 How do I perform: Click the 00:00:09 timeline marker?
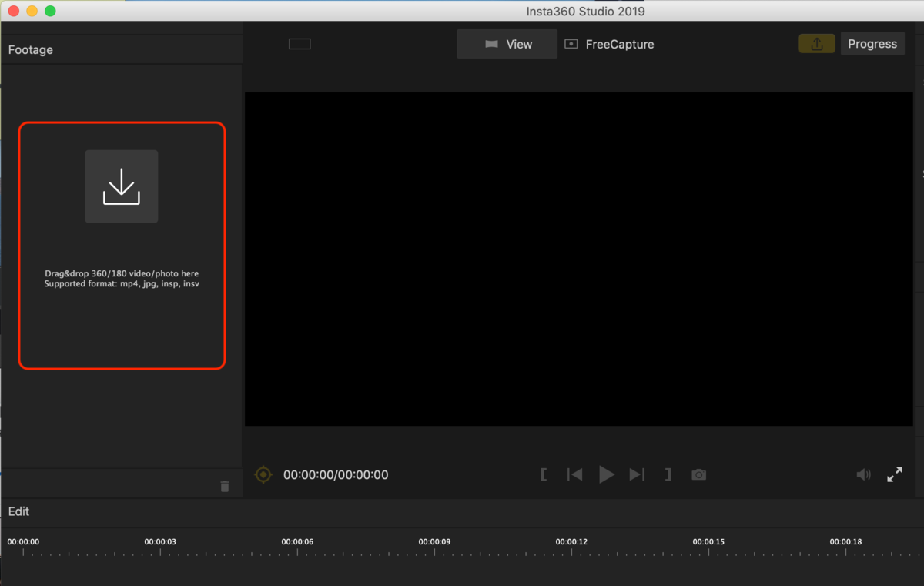tap(434, 541)
